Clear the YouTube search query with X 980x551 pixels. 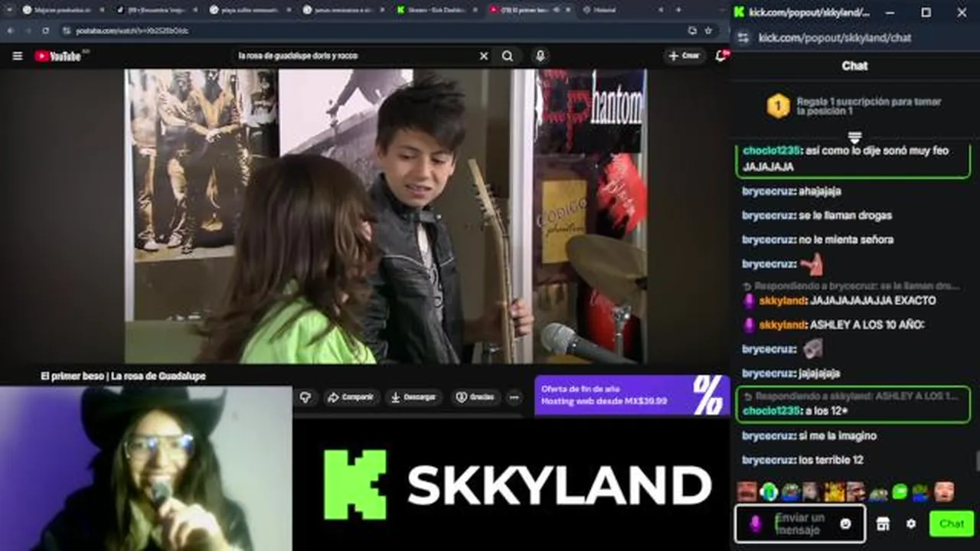(x=484, y=56)
